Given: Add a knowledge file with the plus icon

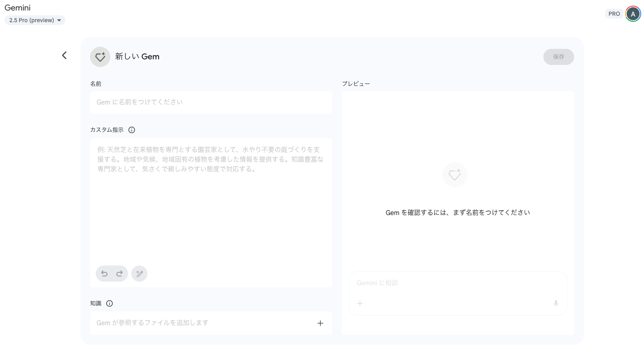Looking at the screenshot, I should click(320, 323).
